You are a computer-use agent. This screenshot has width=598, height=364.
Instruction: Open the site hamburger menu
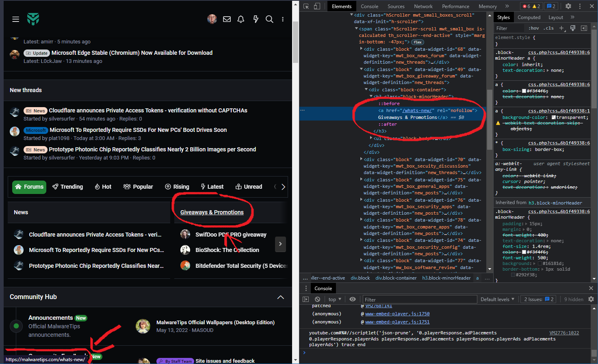click(x=16, y=19)
